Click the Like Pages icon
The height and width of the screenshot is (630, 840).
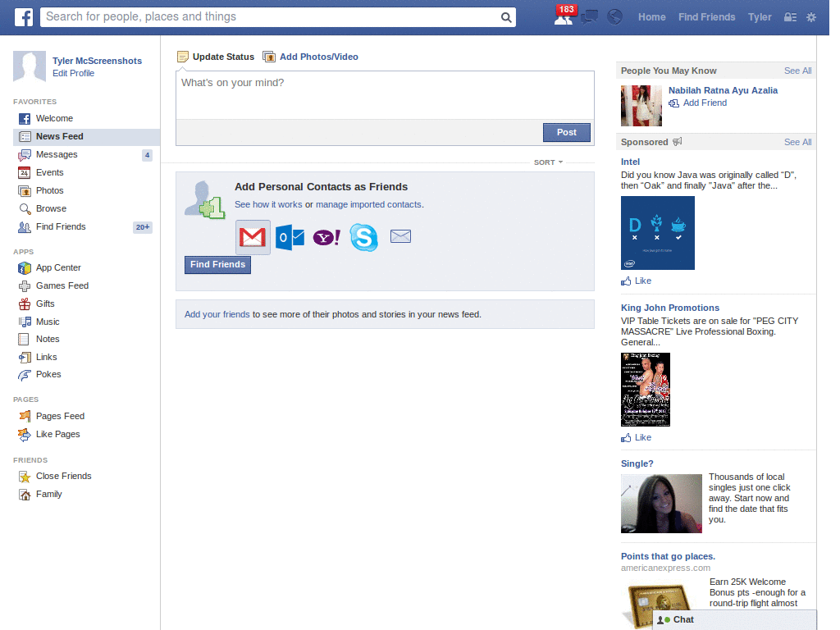[24, 435]
